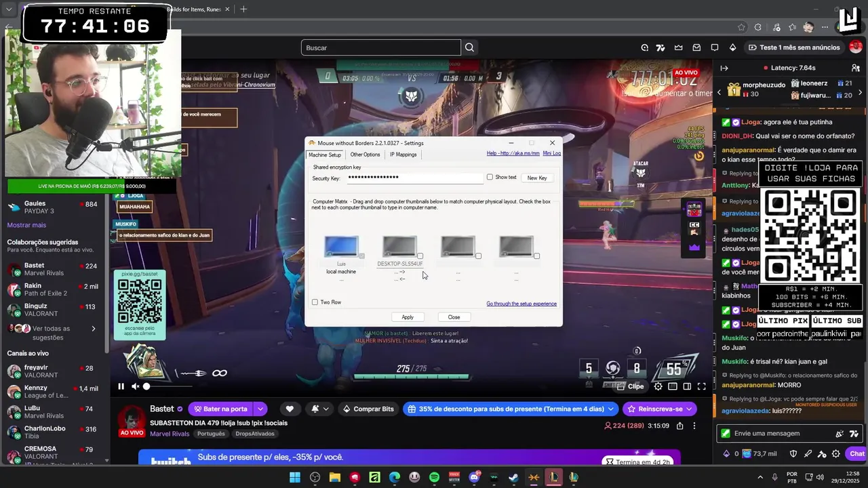Open the Reinscreva-se dropdown
This screenshot has width=868, height=488.
click(659, 409)
